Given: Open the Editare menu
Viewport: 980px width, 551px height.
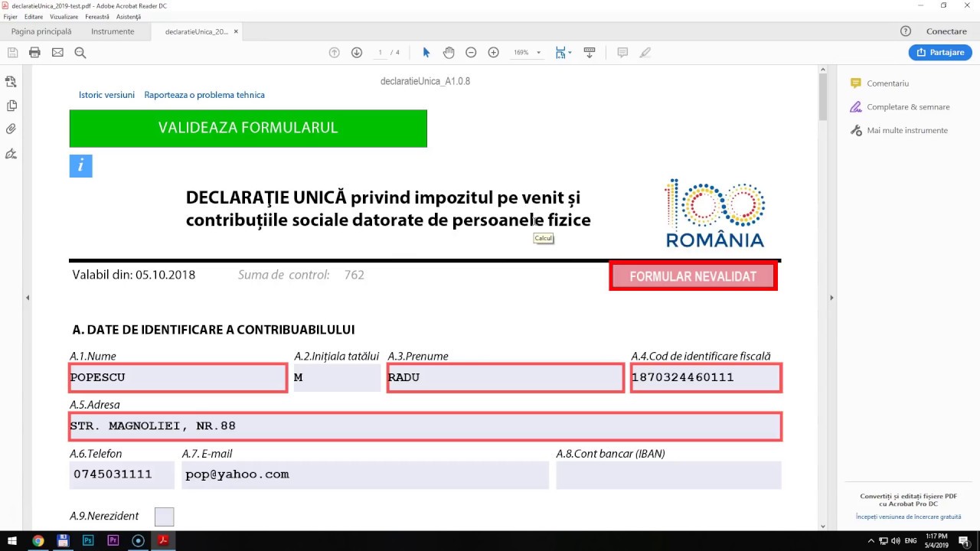Looking at the screenshot, I should [x=34, y=17].
